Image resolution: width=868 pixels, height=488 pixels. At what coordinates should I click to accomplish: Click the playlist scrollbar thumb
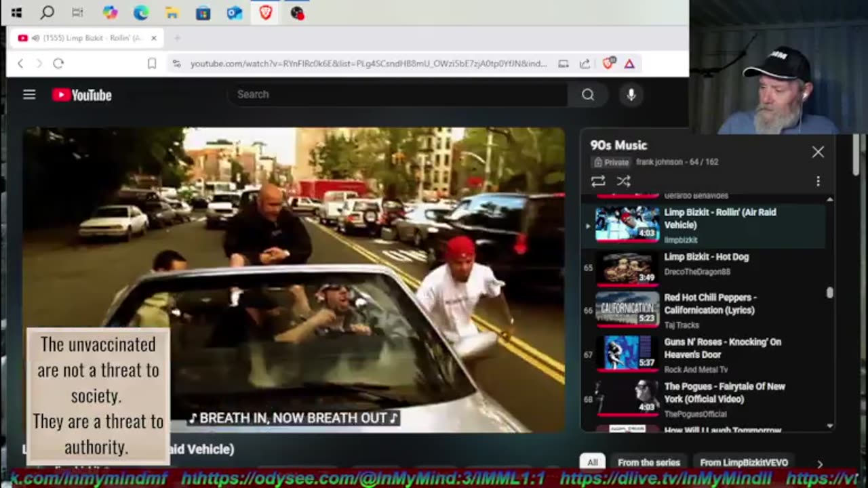(x=830, y=293)
